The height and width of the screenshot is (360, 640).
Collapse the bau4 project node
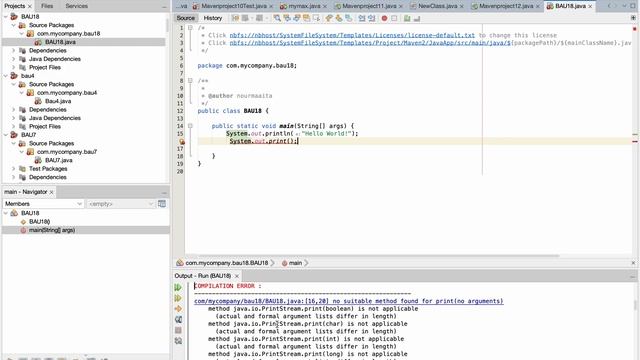pos(6,76)
